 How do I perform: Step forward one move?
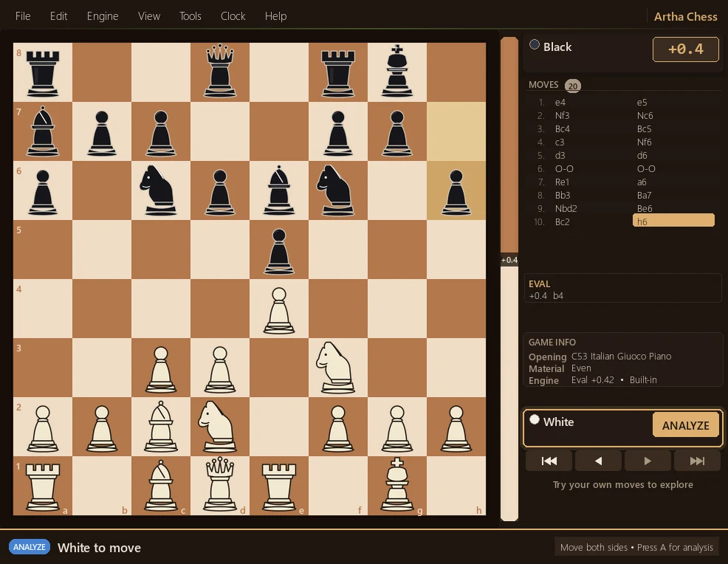tap(648, 461)
